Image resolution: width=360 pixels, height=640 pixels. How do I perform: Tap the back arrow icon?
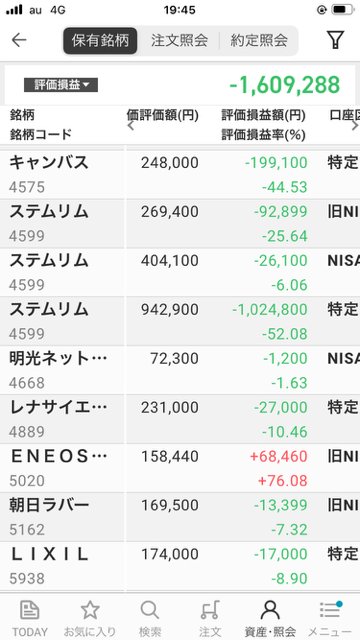[19, 40]
